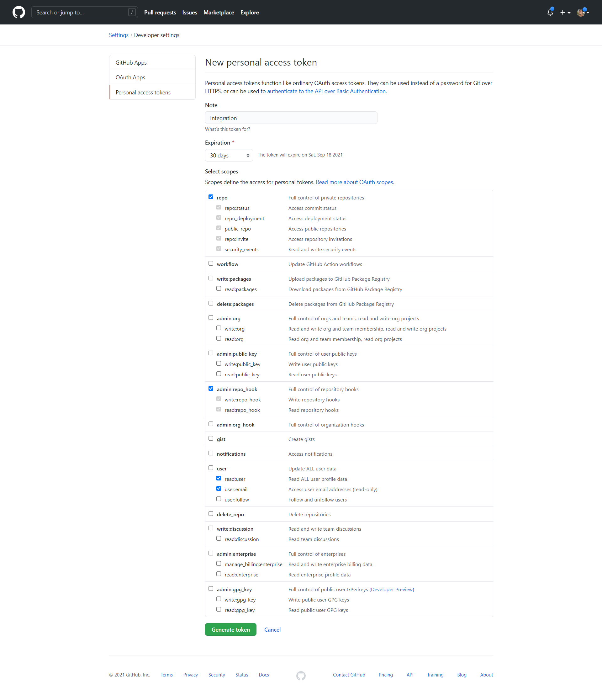The width and height of the screenshot is (602, 700).
Task: Select Personal access tokens in the sidebar
Action: pos(143,92)
